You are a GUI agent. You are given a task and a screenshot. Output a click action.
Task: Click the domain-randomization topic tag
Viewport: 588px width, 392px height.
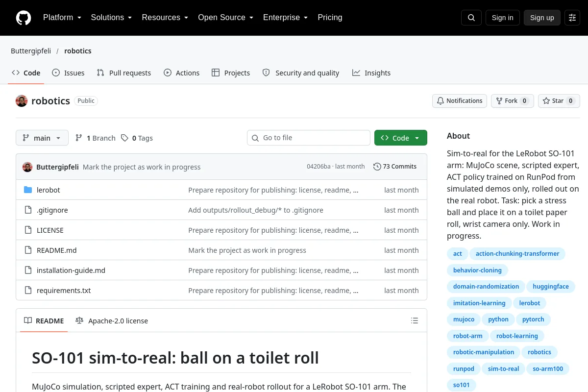pyautogui.click(x=486, y=287)
